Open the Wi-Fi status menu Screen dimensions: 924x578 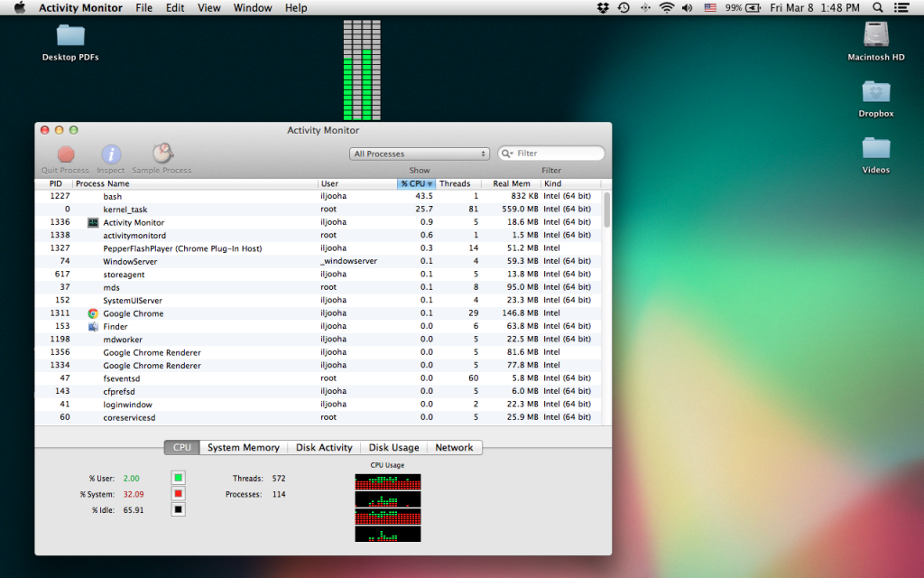coord(667,7)
